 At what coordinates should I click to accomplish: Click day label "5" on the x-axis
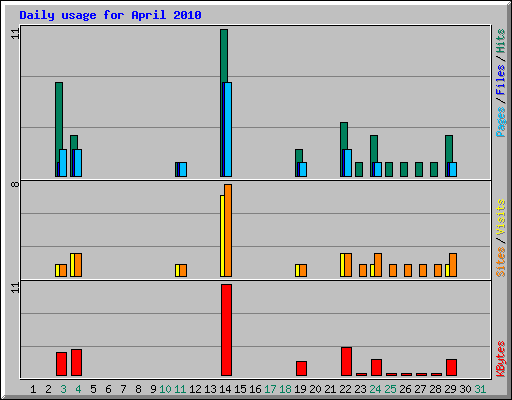(x=93, y=389)
